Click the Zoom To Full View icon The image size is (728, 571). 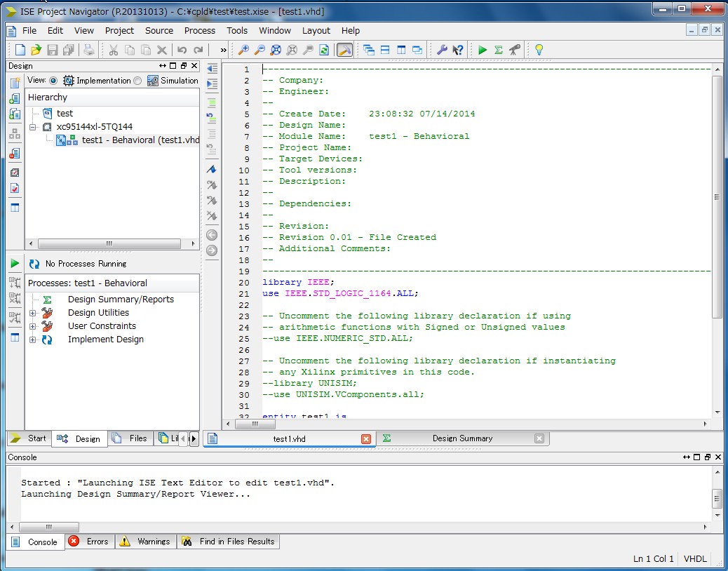click(276, 50)
